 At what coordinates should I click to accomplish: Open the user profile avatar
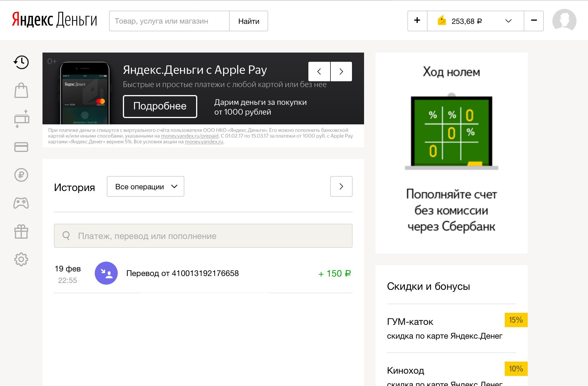click(x=564, y=21)
